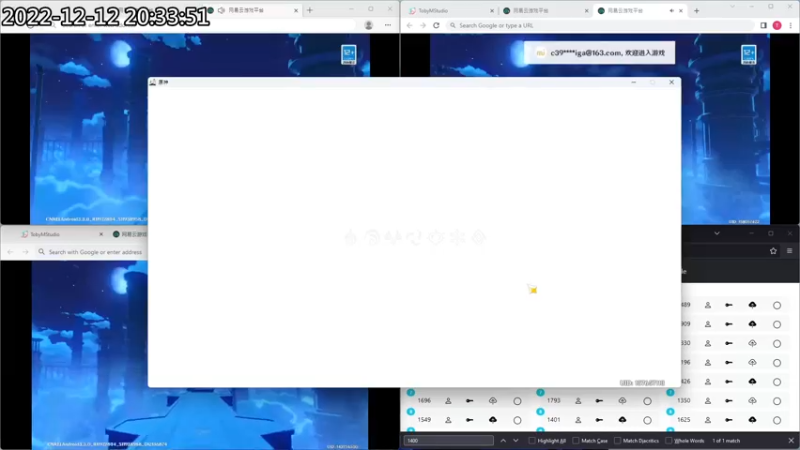Open new tab in top-right Chrome window
Image resolution: width=800 pixels, height=450 pixels.
696,11
